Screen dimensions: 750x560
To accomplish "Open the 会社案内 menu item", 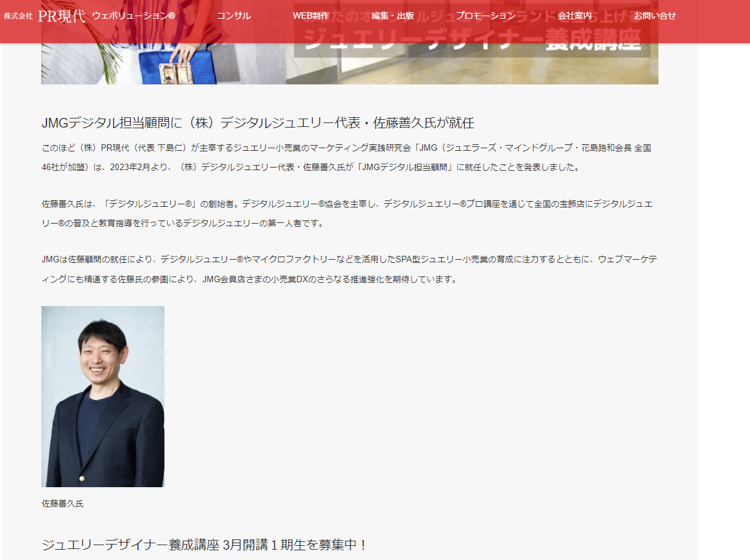I will click(575, 15).
